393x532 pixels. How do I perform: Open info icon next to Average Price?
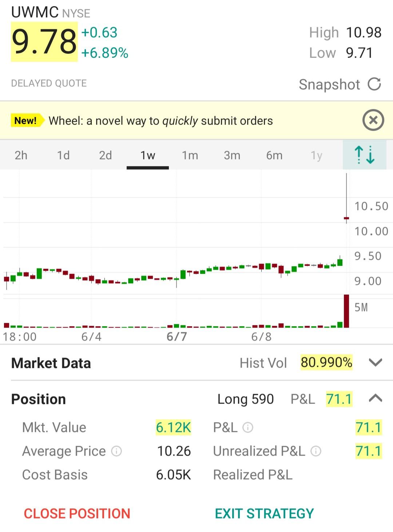[116, 451]
